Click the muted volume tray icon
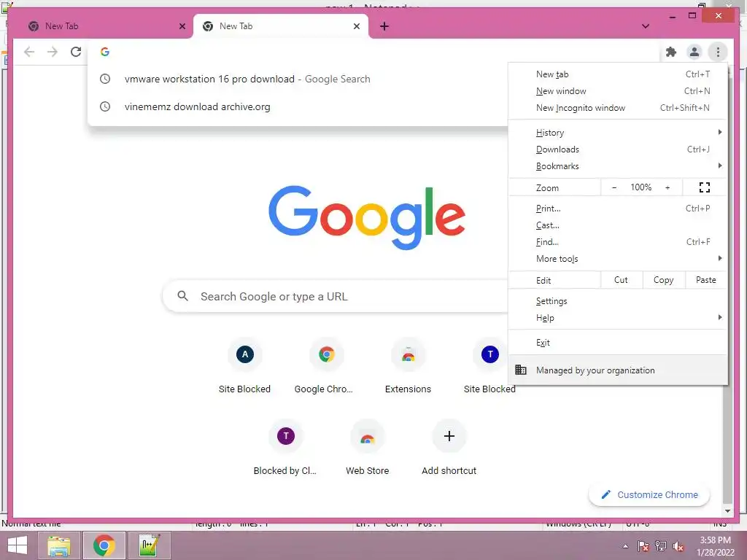 678,546
